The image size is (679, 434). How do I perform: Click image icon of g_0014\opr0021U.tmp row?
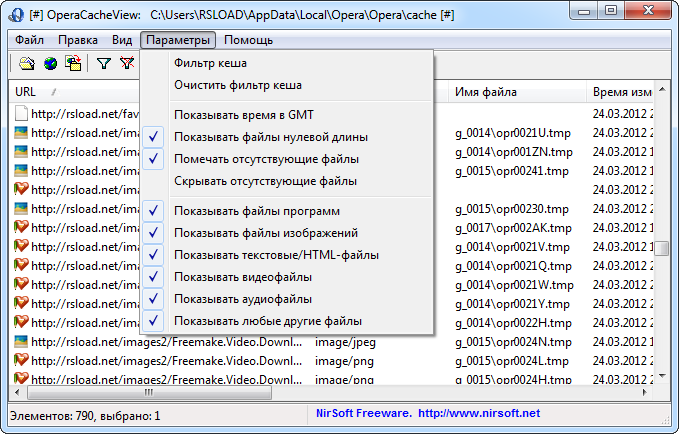point(21,133)
